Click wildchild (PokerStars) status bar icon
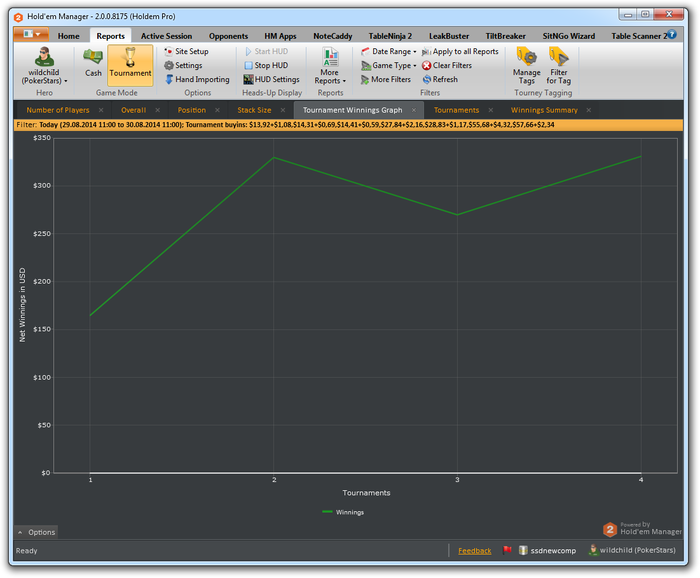Image resolution: width=700 pixels, height=578 pixels. click(x=593, y=550)
